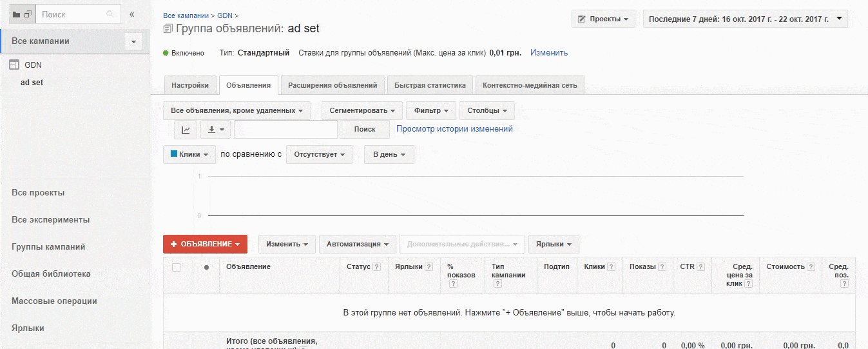868x349 pixels.
Task: Open the Автоматизация dropdown
Action: (357, 244)
